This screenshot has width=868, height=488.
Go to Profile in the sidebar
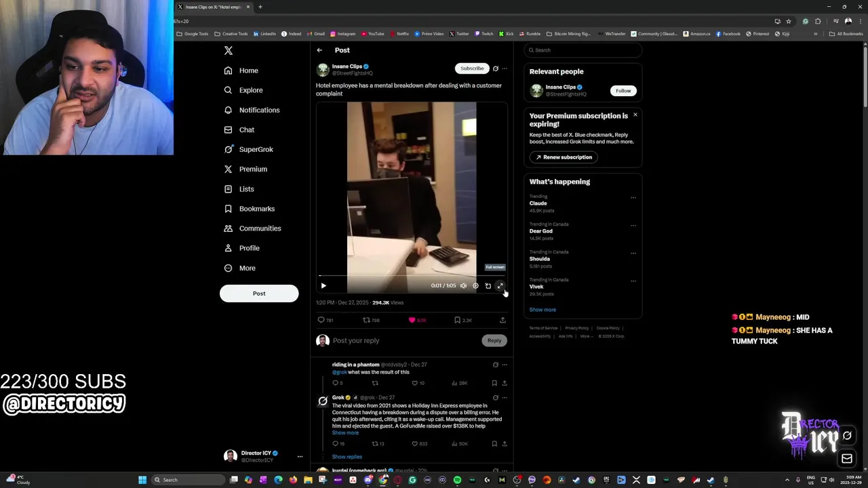(241, 248)
